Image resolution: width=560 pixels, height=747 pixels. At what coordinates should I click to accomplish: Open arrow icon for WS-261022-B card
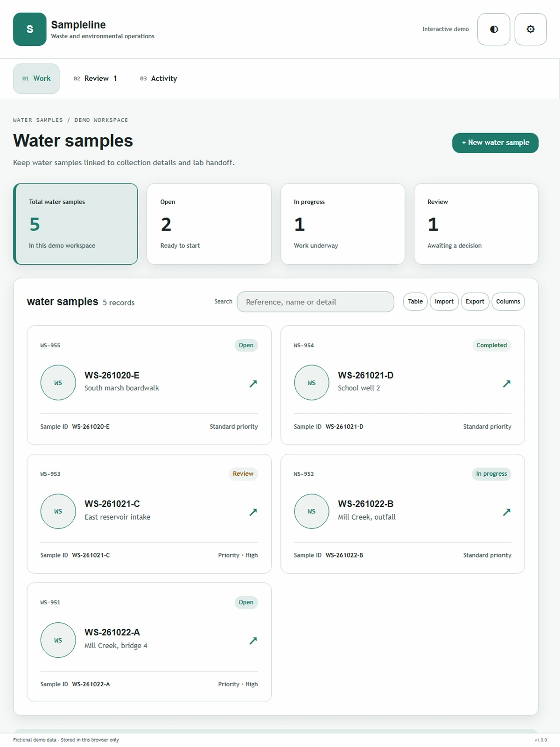pyautogui.click(x=506, y=512)
